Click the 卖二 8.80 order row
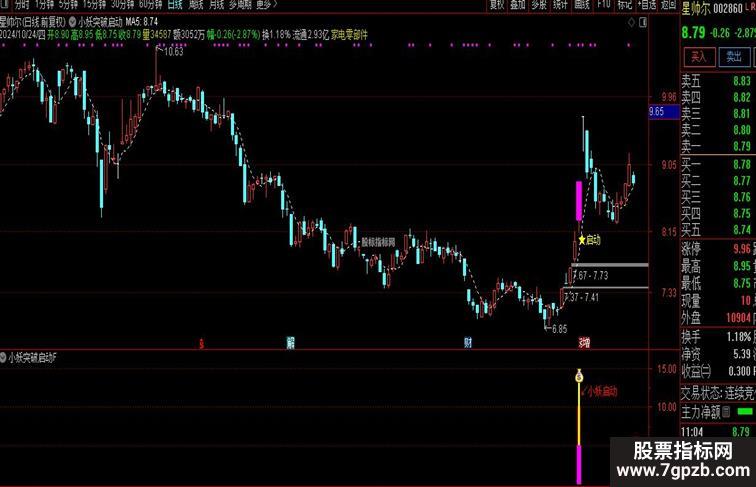Image resolution: width=756 pixels, height=487 pixels. [x=718, y=130]
